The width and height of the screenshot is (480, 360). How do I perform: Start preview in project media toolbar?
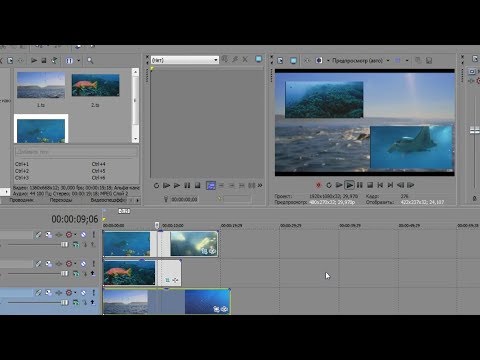click(34, 60)
